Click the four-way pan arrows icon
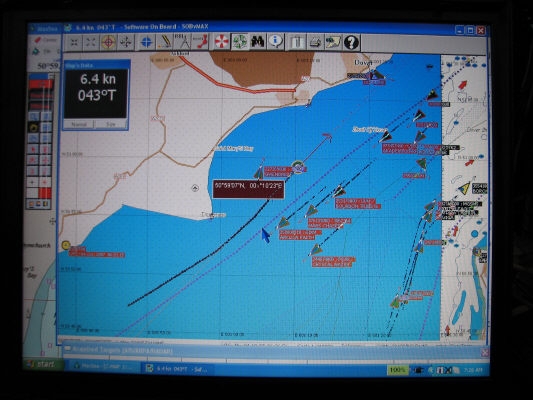Screen dimensions: 533x400 [126, 42]
